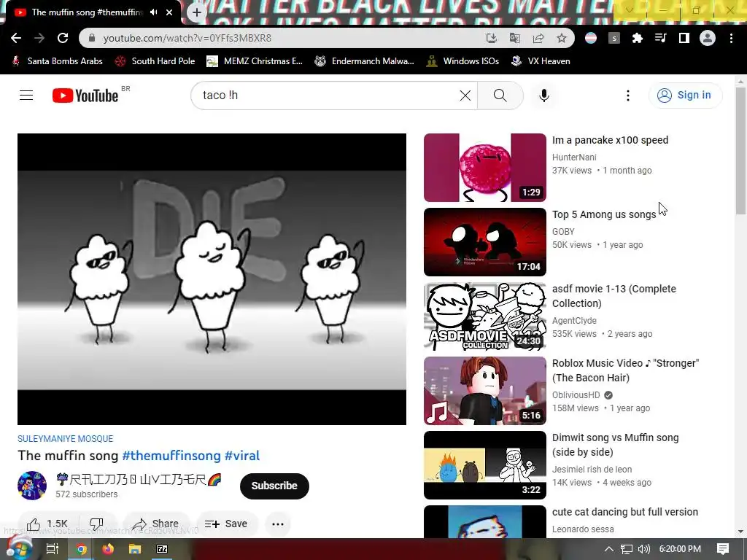Open the VX Heaven bookmark
Viewport: 747px width, 560px height.
click(541, 61)
